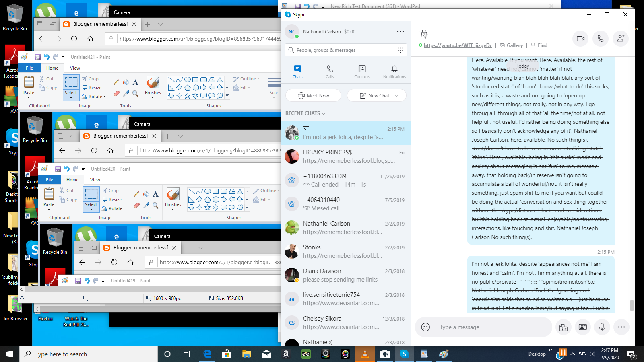Viewport: 644px width, 362px height.
Task: Expand Skype New Chat dropdown
Action: tap(396, 96)
